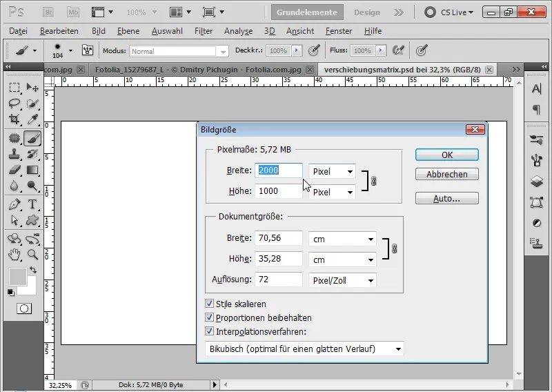Uncheck Proportionen beibehalten checkbox
This screenshot has height=392, width=552.
(209, 317)
